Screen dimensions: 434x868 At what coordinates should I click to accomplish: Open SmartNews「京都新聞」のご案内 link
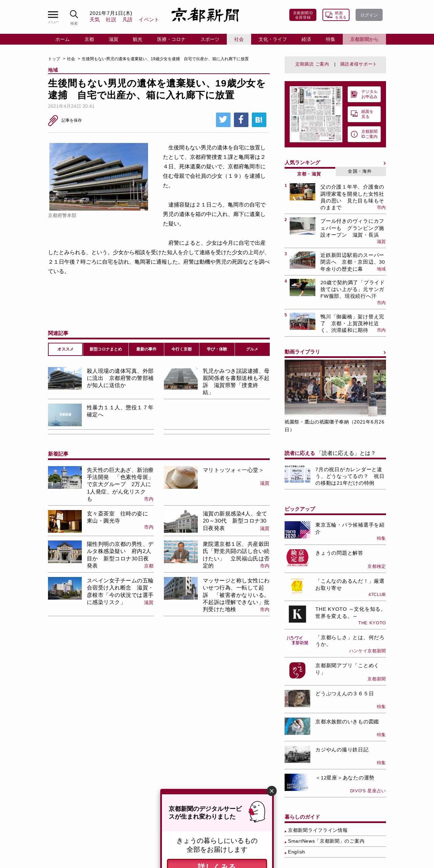(x=326, y=841)
